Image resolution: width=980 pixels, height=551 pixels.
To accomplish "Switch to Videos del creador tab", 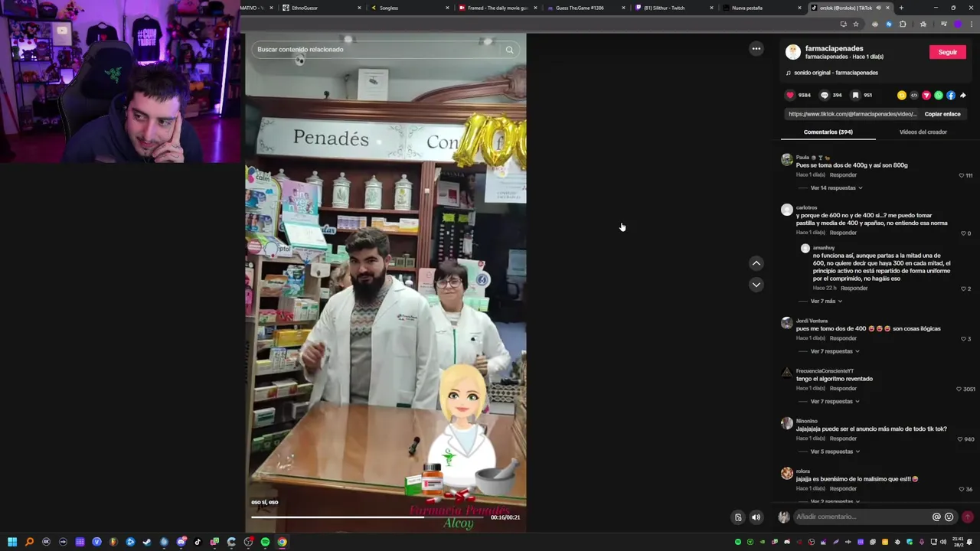I will (923, 132).
